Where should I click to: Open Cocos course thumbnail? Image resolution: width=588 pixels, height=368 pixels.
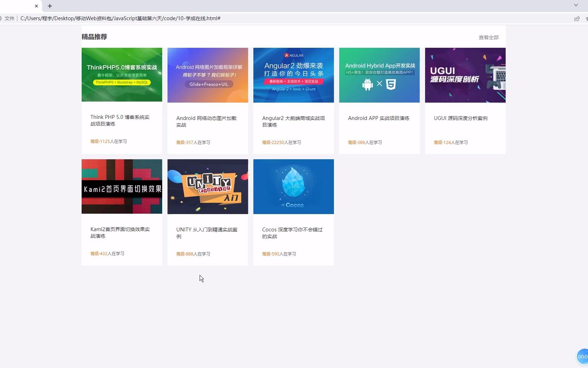point(294,186)
